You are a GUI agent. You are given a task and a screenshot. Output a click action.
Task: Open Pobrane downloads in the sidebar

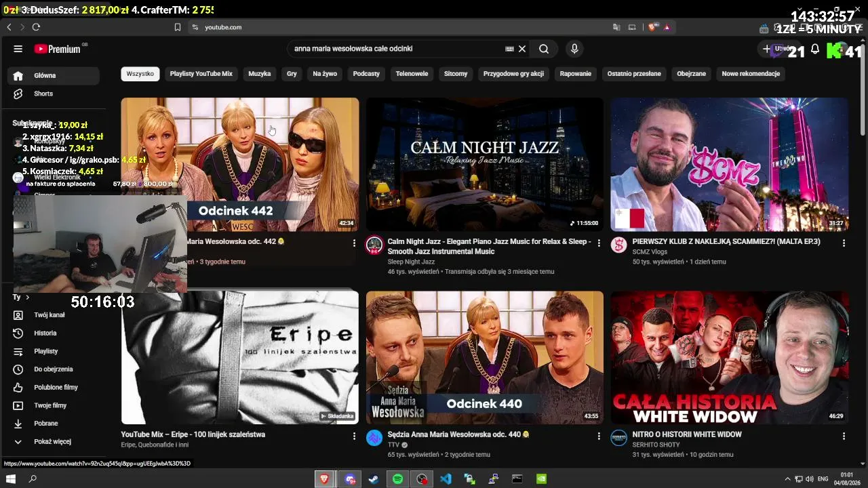54,424
